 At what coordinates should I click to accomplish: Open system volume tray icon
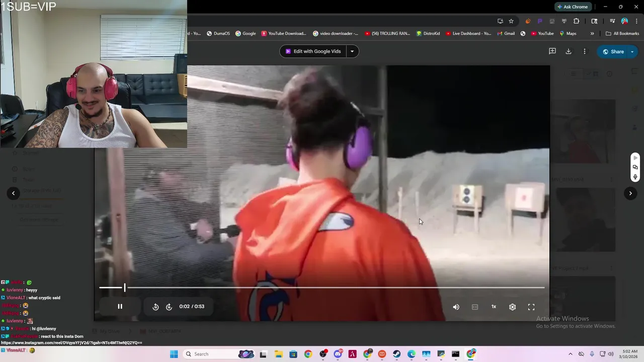tap(611, 354)
